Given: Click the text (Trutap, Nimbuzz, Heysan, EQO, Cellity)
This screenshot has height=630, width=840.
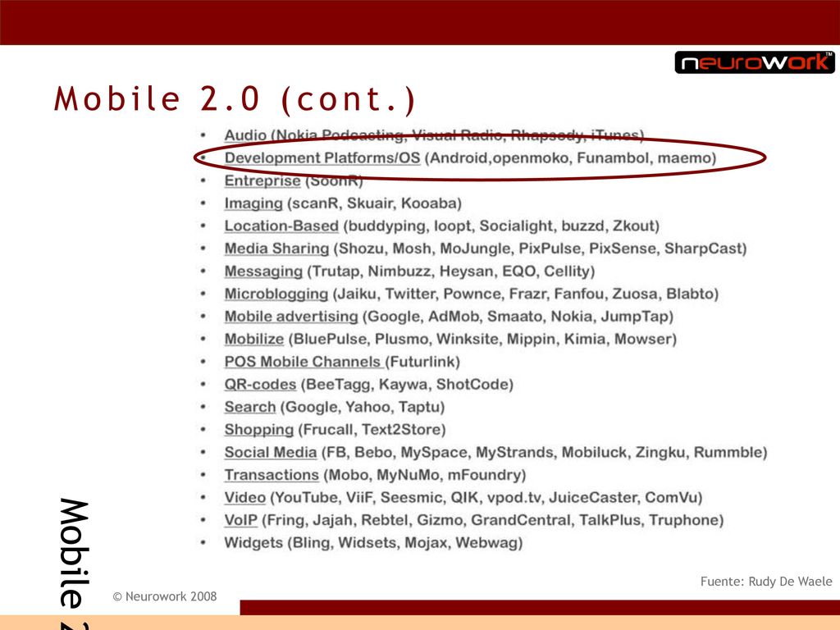Looking at the screenshot, I should click(451, 271).
